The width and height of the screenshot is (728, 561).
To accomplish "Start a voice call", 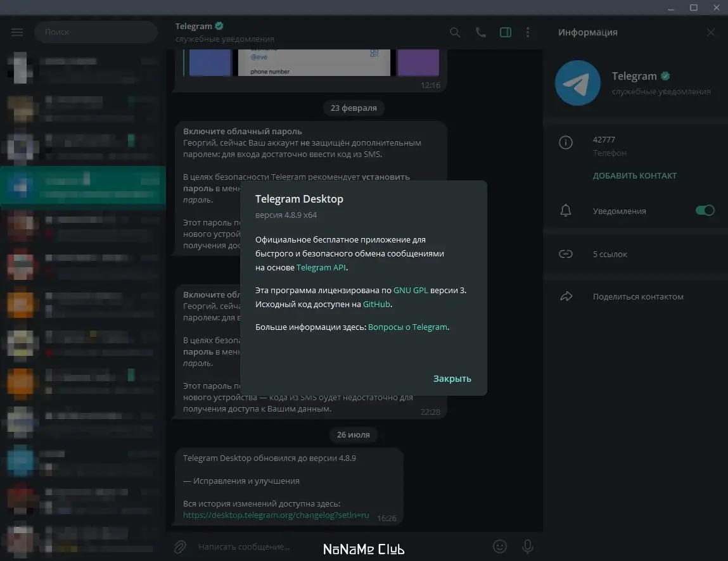I will pyautogui.click(x=480, y=32).
